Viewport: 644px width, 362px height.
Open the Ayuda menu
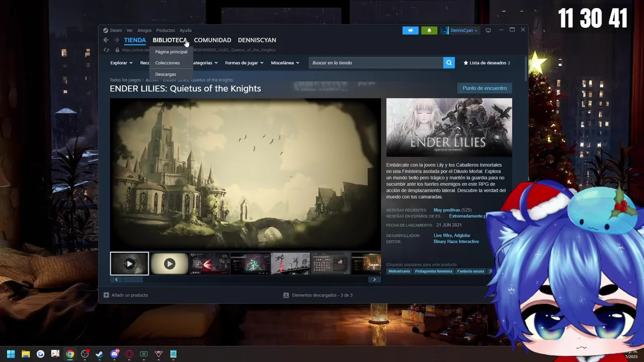pos(186,30)
